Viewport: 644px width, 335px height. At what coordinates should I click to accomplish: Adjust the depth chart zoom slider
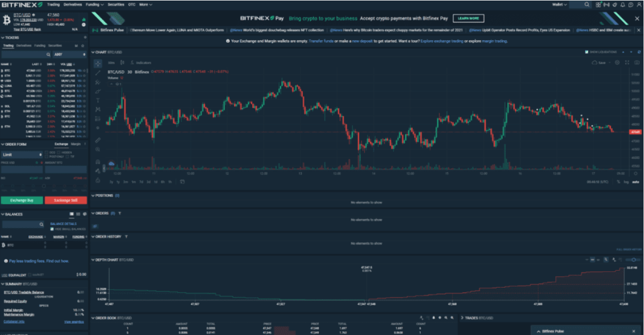tap(634, 260)
